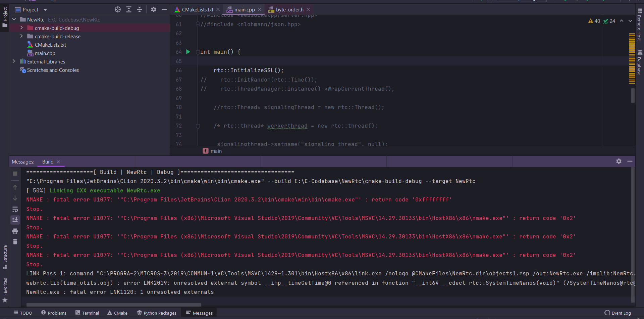The width and height of the screenshot is (644, 319).
Task: Click the Linking CXX executable NewRtc.exe line
Action: [x=105, y=190]
